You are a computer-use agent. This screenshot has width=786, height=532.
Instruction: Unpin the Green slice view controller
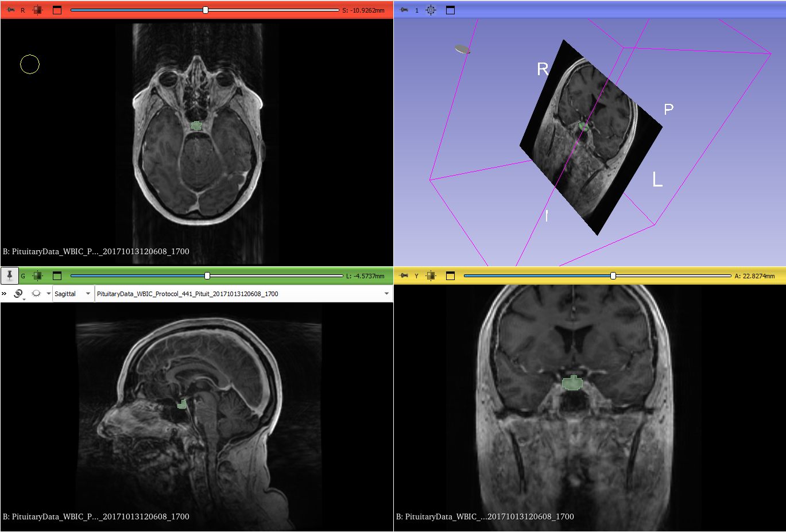coord(9,275)
